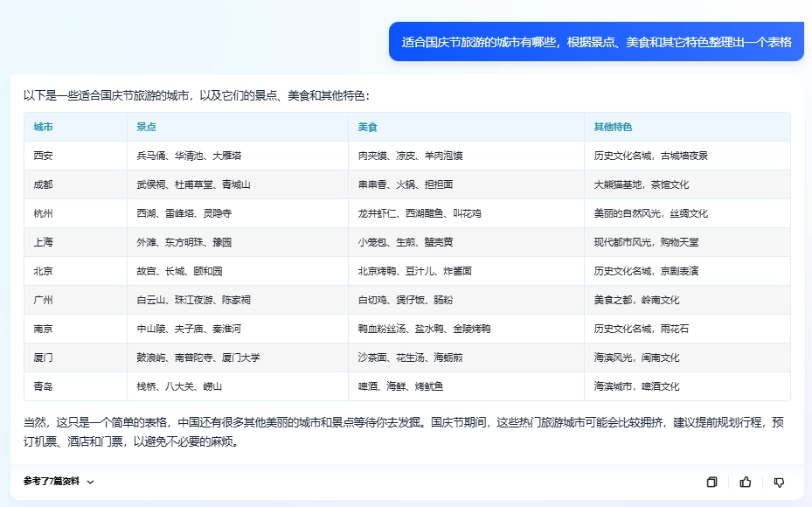812x507 pixels.
Task: Select the "景点" column header
Action: click(144, 126)
